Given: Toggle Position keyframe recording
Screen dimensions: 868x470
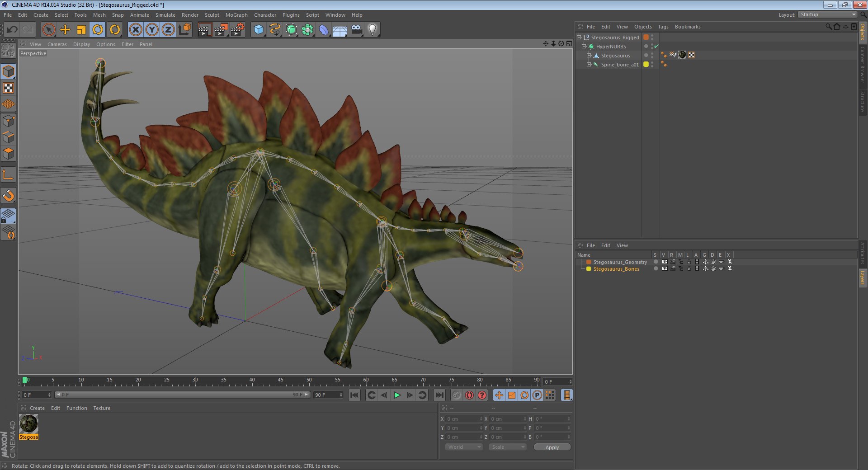Looking at the screenshot, I should 499,395.
